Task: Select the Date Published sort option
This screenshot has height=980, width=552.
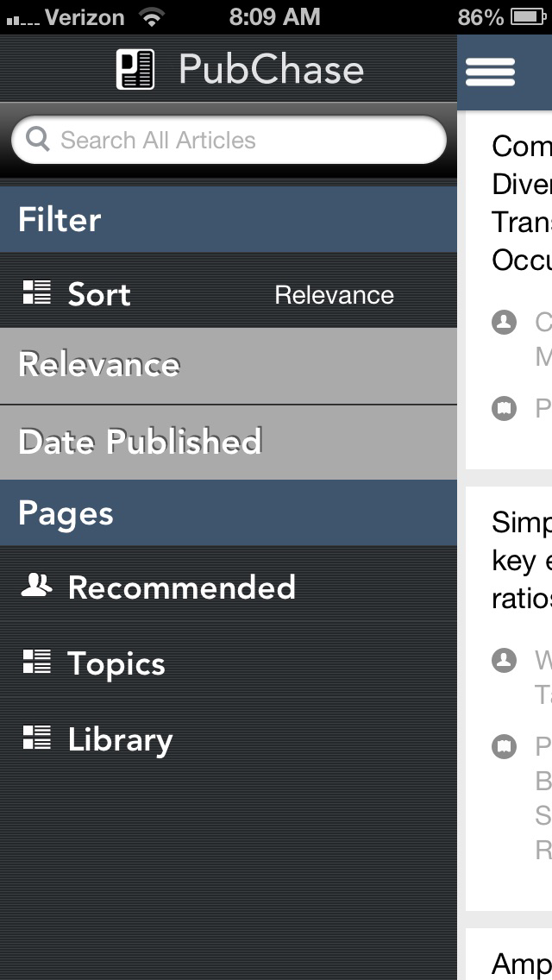Action: tap(229, 443)
